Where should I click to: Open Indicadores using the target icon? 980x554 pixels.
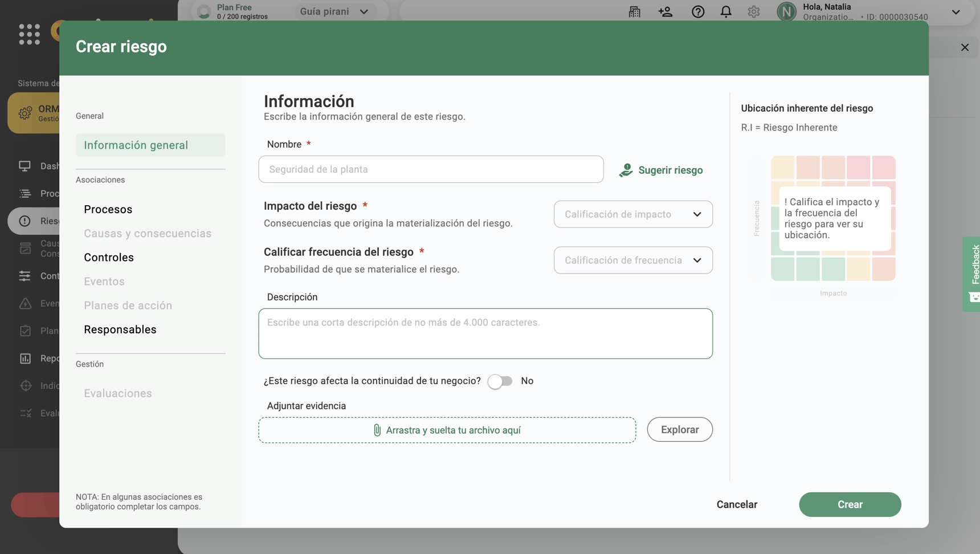tap(25, 385)
